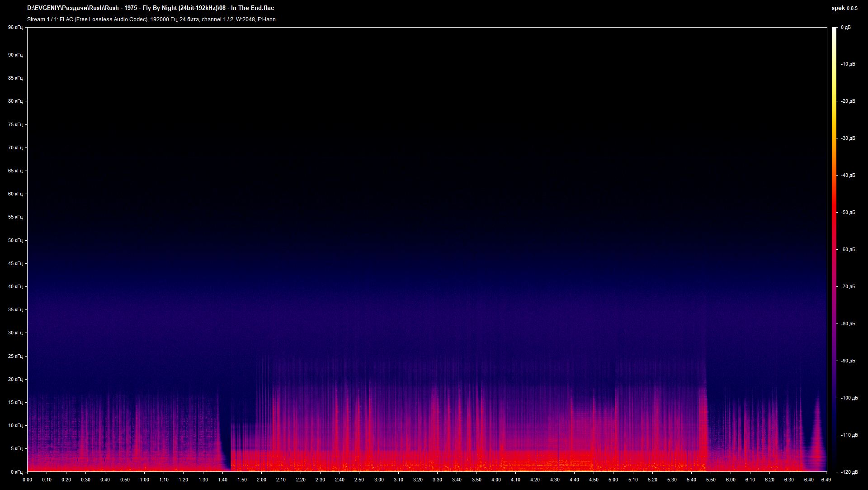Click the -90 дБ level scale label
868x490 pixels.
[848, 361]
